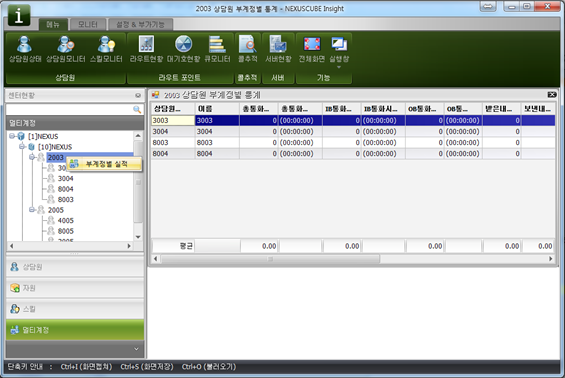
Task: Click the Ctrl+I (화면캡쳐) shortcut text
Action: point(86,367)
